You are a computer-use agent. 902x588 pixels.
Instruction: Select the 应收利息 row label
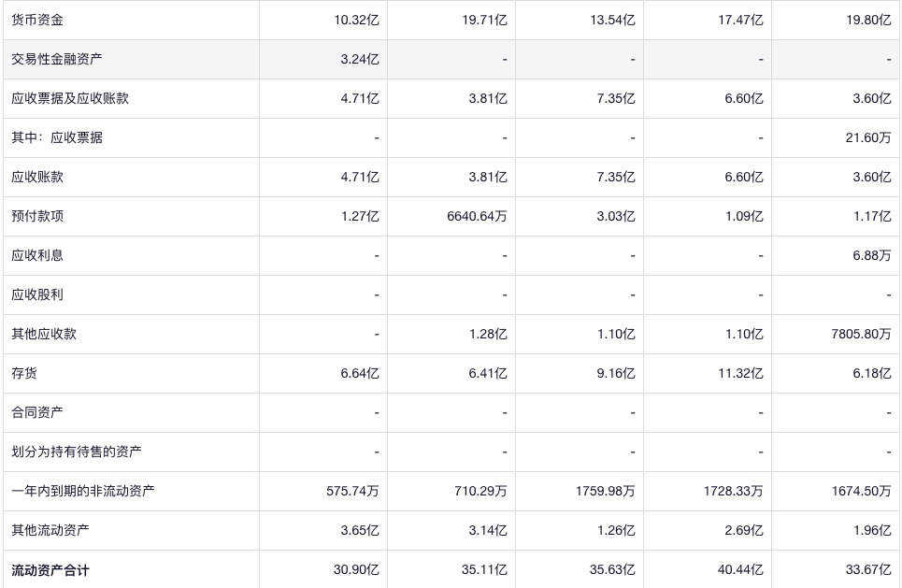click(x=37, y=255)
